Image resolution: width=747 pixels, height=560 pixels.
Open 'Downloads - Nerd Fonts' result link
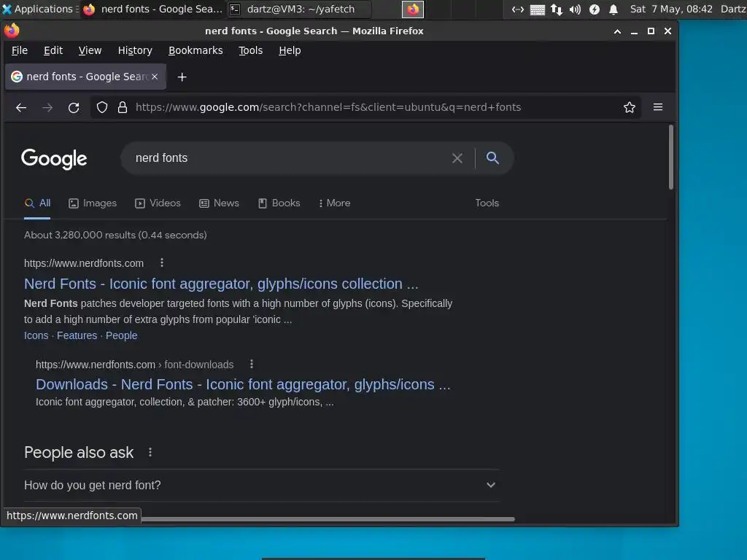243,384
